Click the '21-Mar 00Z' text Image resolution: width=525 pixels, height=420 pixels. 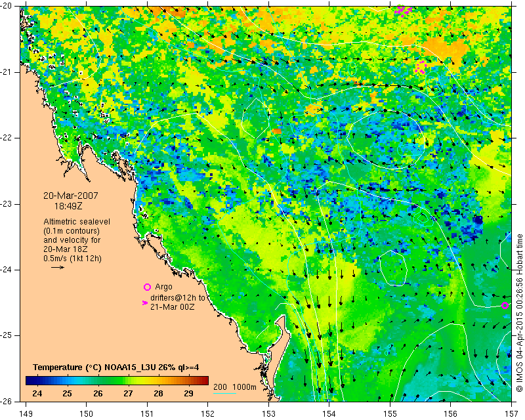(x=172, y=306)
